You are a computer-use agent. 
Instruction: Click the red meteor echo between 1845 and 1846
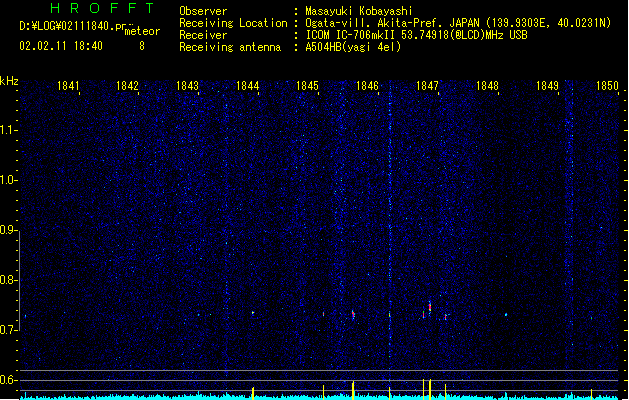[353, 314]
